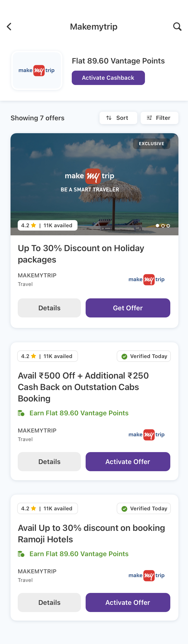Image resolution: width=188 pixels, height=644 pixels.
Task: Tap the Makemytrip logo in Ramoji Hotels card
Action: point(146,575)
